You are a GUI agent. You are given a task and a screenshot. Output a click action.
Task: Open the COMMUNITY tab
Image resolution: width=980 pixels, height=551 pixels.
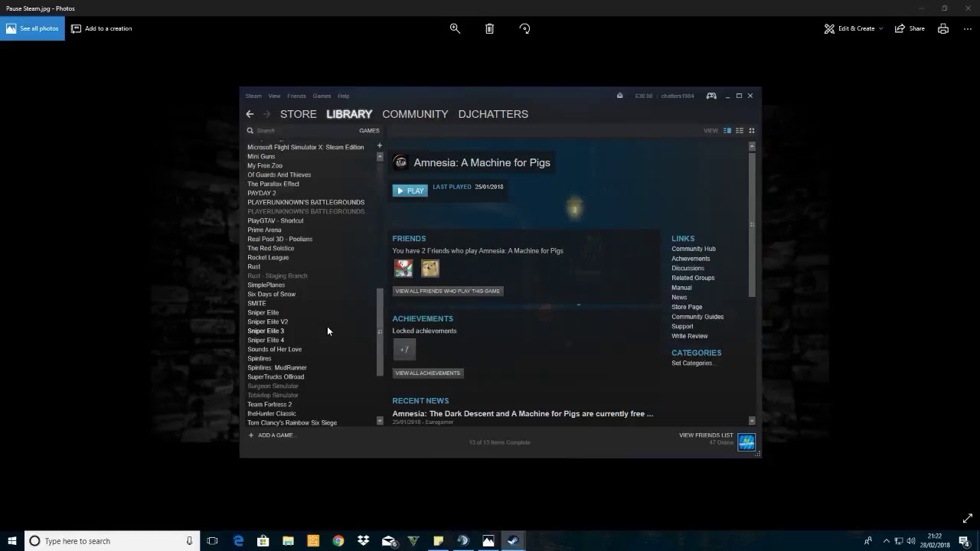tap(415, 114)
